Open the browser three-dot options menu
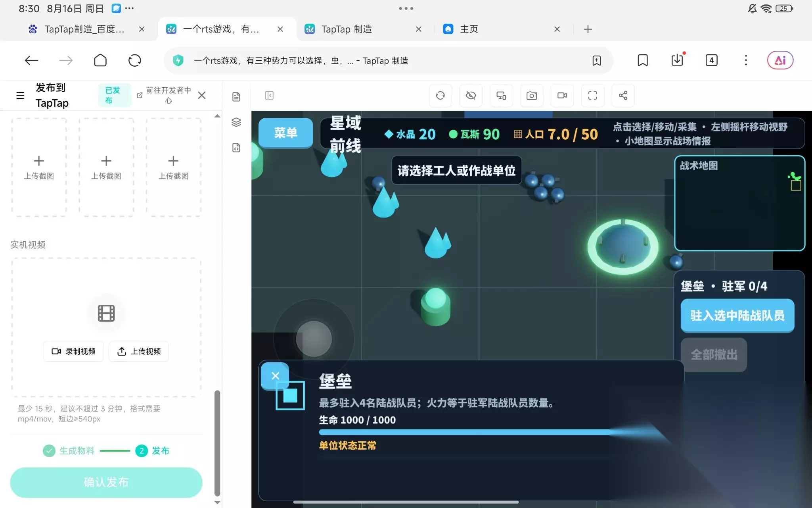The width and height of the screenshot is (812, 508). 746,60
